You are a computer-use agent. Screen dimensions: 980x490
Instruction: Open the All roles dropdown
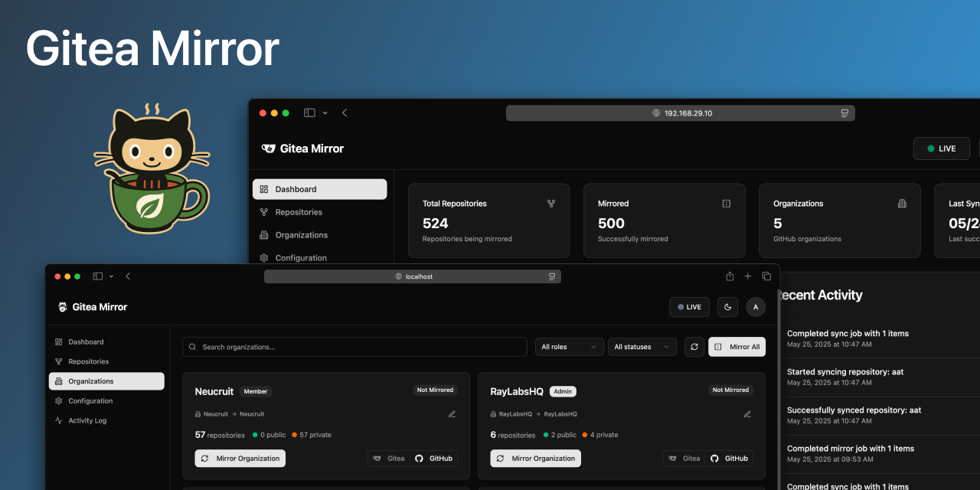coord(569,347)
